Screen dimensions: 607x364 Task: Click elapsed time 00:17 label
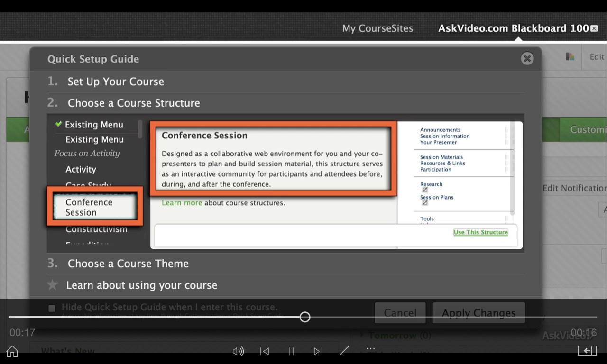click(x=22, y=333)
